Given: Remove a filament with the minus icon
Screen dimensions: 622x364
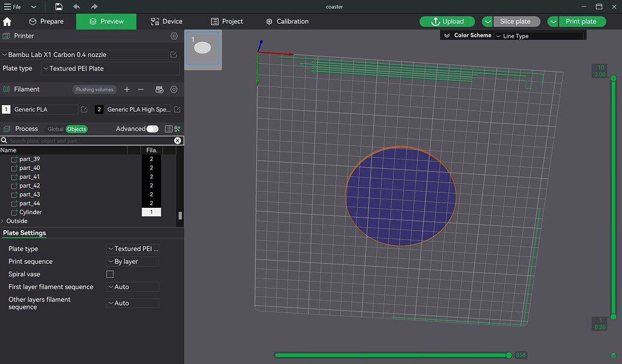Looking at the screenshot, I should pyautogui.click(x=141, y=89).
